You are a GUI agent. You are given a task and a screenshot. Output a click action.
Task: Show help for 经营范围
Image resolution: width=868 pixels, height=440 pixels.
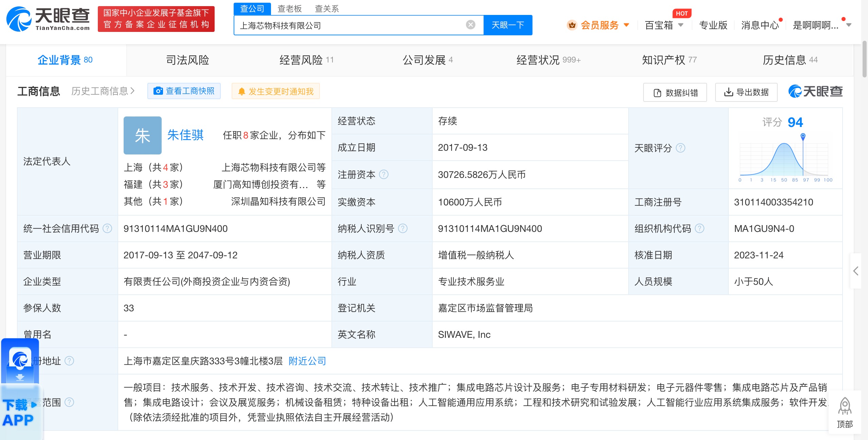[69, 402]
